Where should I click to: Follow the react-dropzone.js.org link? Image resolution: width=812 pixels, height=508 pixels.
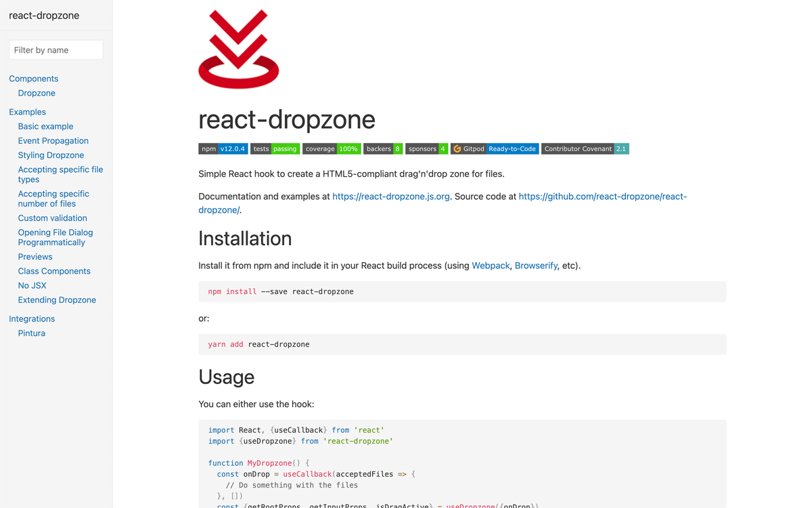pos(391,196)
